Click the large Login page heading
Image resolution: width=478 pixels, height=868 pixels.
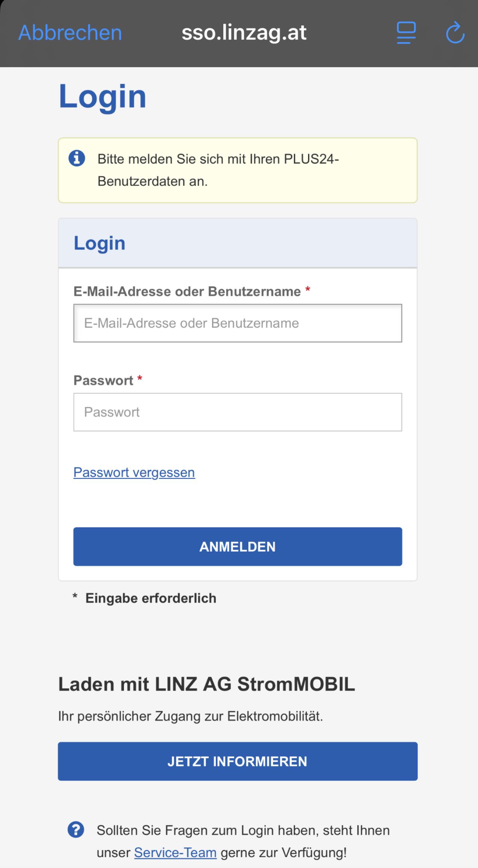pos(102,96)
